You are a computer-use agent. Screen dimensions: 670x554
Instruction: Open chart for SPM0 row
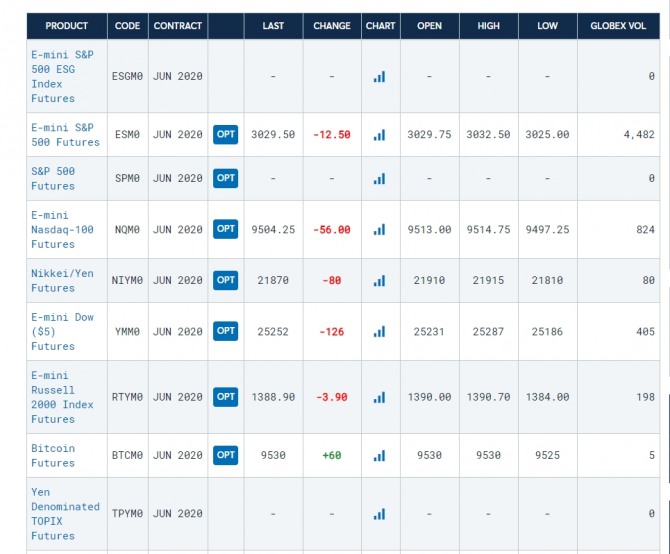point(379,179)
